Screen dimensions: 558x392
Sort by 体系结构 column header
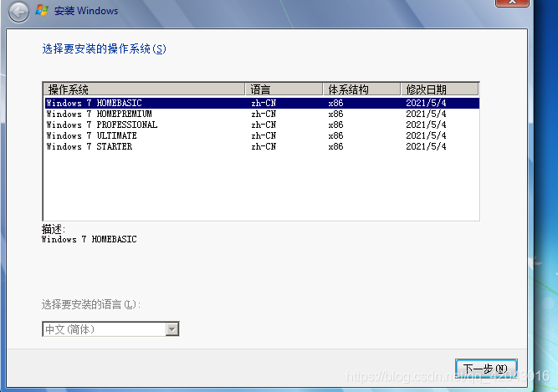tap(362, 89)
